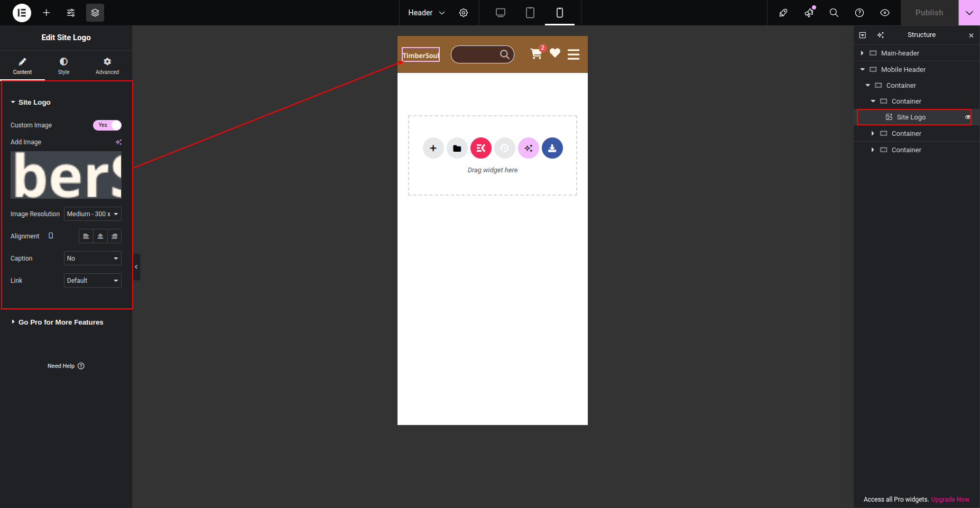Click the Preview Changes eye icon
This screenshot has width=980, height=508.
coord(884,13)
